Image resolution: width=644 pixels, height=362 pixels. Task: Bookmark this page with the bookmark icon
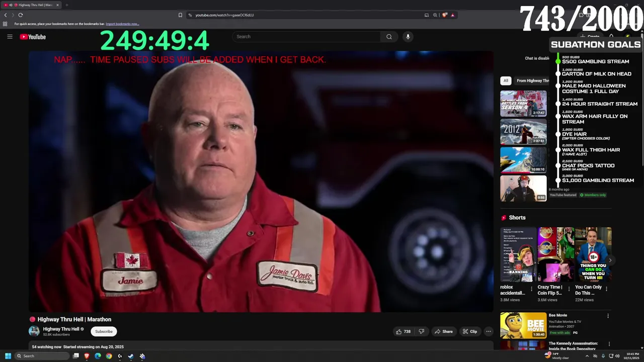tap(180, 15)
